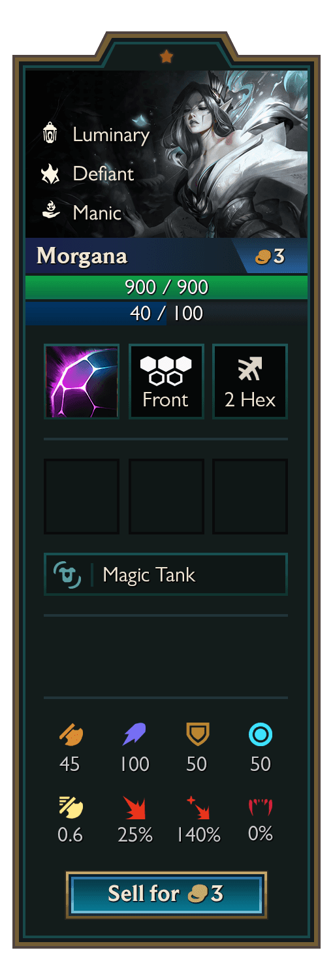Click the ability power purple icon

(x=135, y=735)
